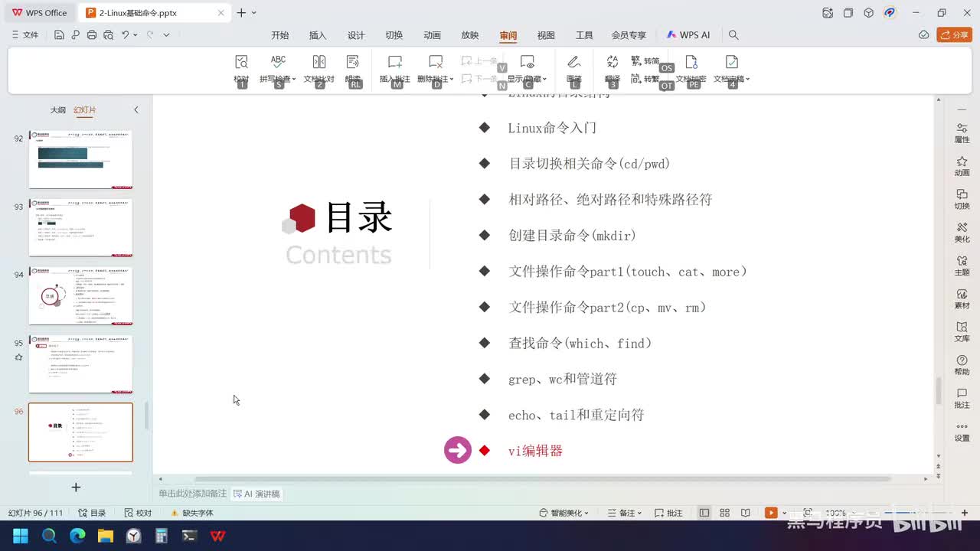Viewport: 980px width, 551px height.
Task: Add new slide with plus button
Action: (x=76, y=487)
